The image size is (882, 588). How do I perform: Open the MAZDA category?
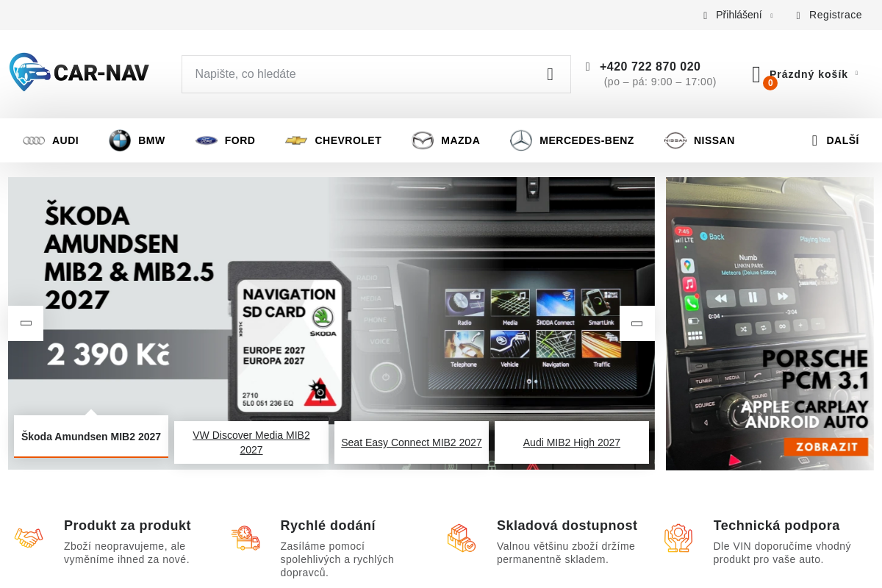tap(445, 140)
